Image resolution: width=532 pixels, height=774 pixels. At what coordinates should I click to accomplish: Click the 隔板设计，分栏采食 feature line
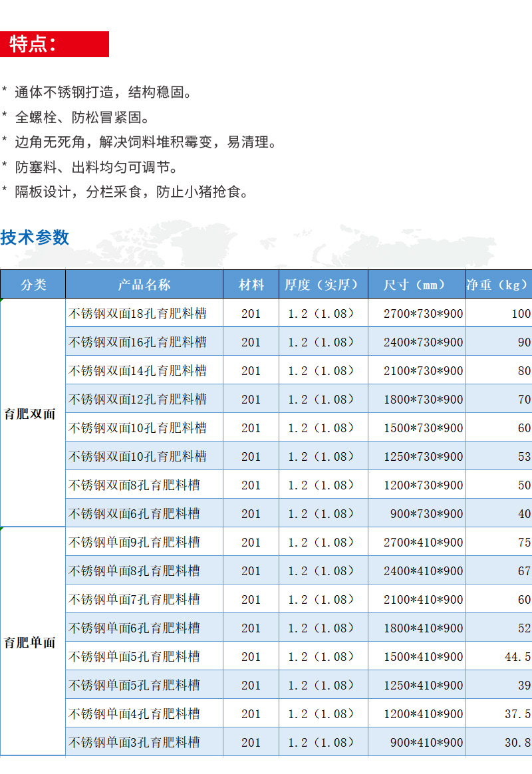[x=132, y=193]
